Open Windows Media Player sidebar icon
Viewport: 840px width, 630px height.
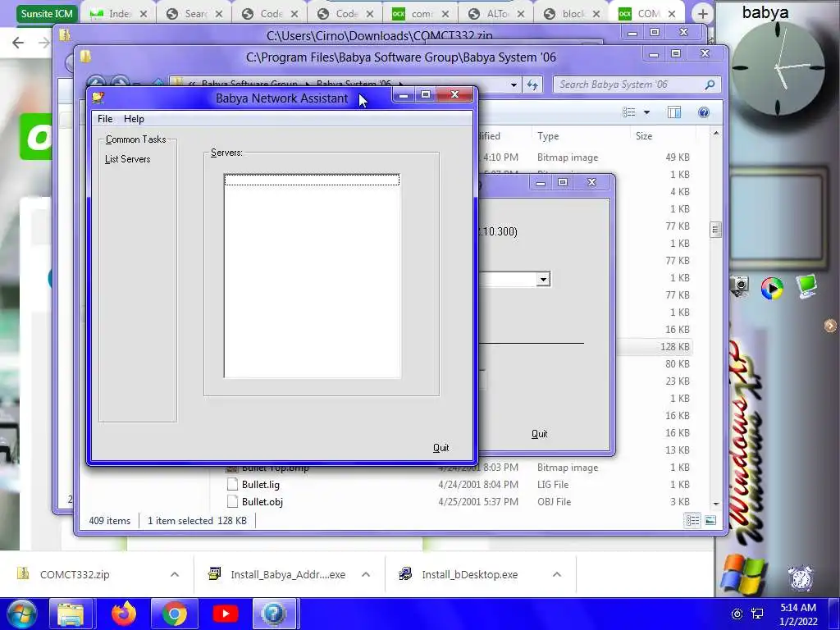click(772, 288)
